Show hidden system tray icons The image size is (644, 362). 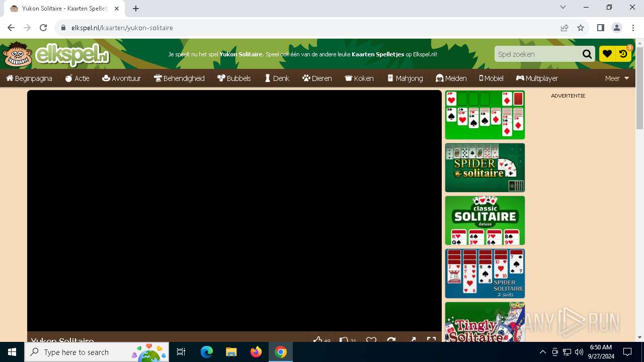click(x=542, y=352)
